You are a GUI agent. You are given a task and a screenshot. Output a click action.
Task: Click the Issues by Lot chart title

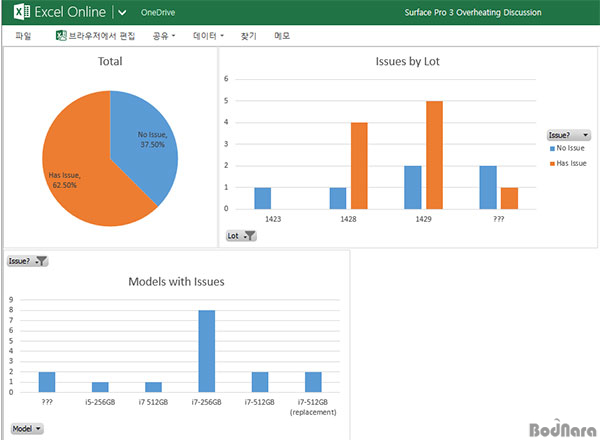pyautogui.click(x=408, y=61)
